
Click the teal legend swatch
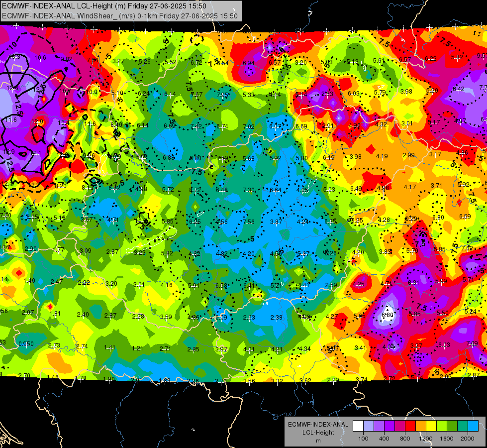pos(462,426)
